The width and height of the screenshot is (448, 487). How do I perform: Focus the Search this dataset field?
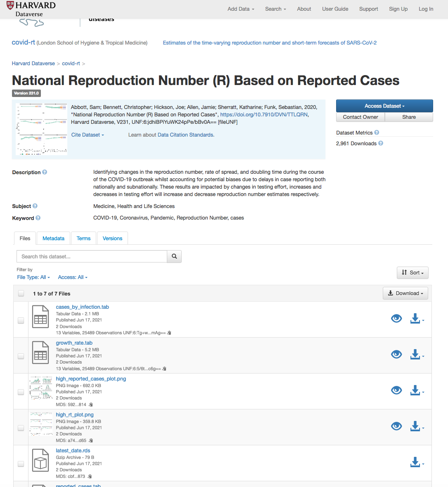92,257
